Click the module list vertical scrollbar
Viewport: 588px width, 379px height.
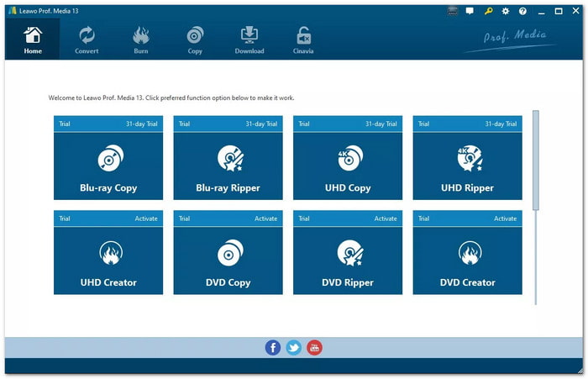tap(536, 161)
